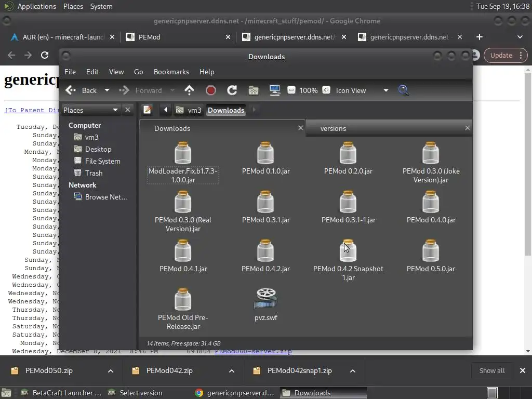Toggle text location entry pencil icon
The width and height of the screenshot is (532, 399).
pos(147,110)
